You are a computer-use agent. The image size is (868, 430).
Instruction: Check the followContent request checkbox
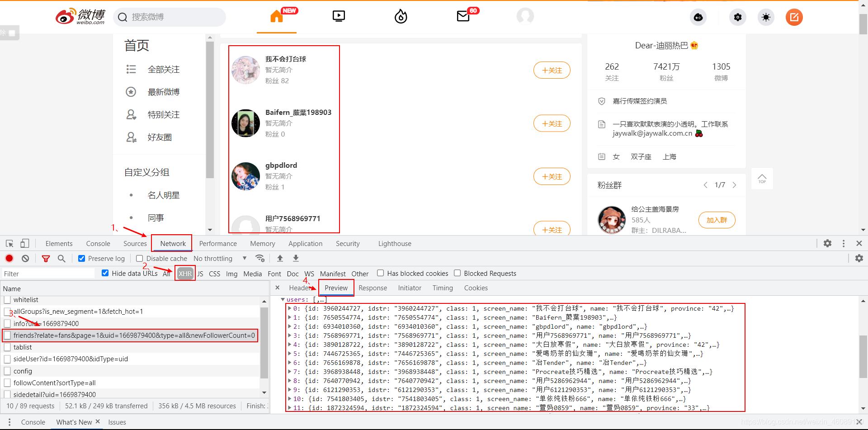(7, 383)
